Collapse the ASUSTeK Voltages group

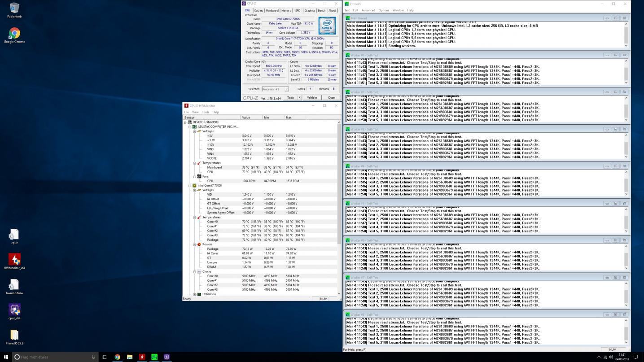point(195,131)
